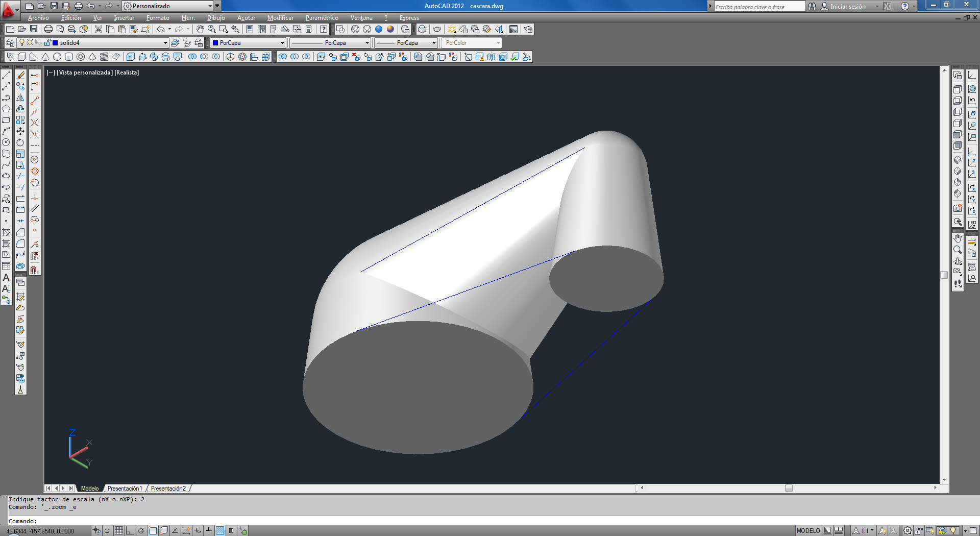Open the Table insert tool
Viewport: 980px width, 536px height.
[x=6, y=266]
